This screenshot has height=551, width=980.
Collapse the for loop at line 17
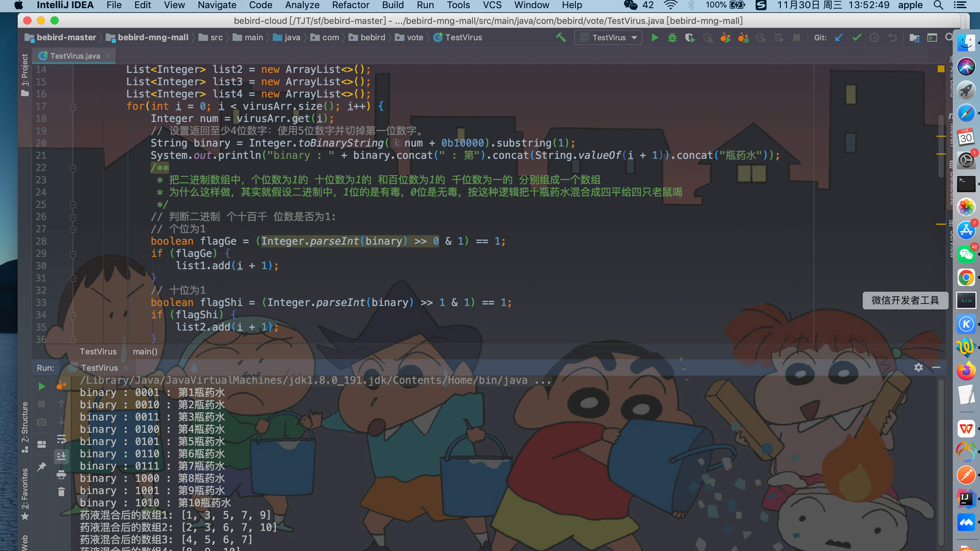click(73, 107)
